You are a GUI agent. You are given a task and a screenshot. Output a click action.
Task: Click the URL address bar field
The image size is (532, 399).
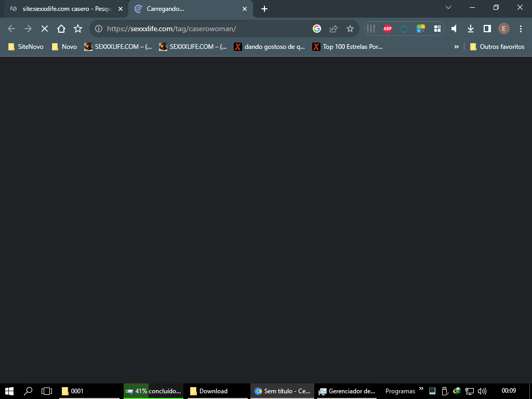point(208,29)
